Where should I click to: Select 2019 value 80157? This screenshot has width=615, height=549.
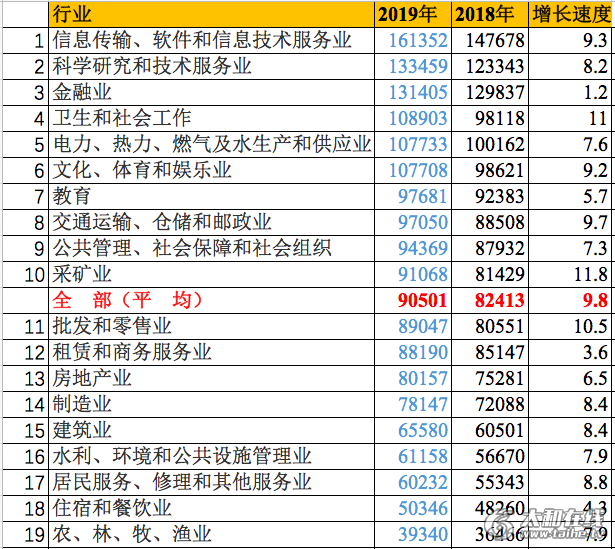click(x=413, y=378)
